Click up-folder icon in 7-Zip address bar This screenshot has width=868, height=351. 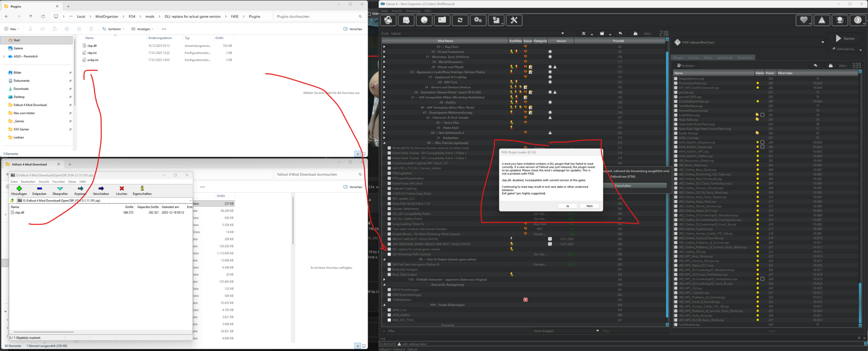point(12,201)
